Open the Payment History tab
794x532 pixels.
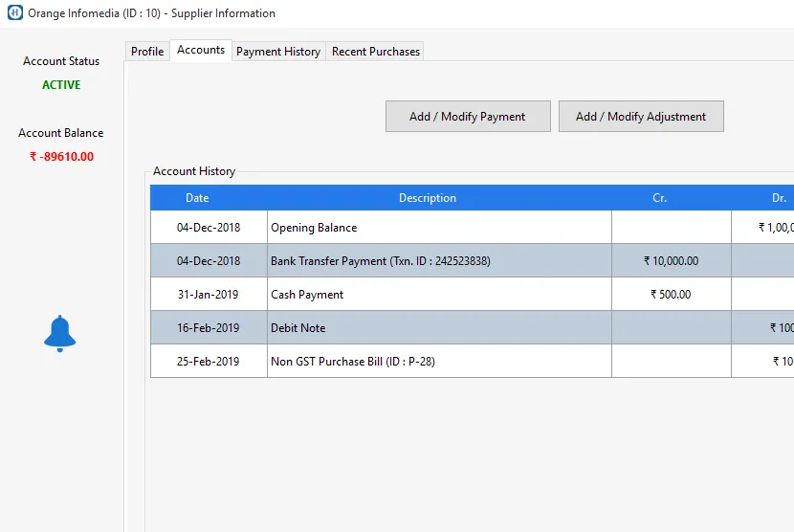(278, 52)
